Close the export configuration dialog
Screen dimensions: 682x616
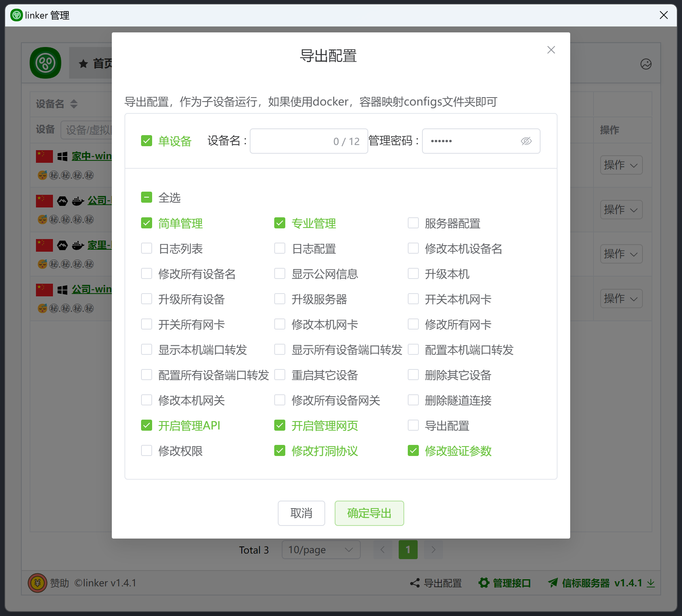(551, 50)
